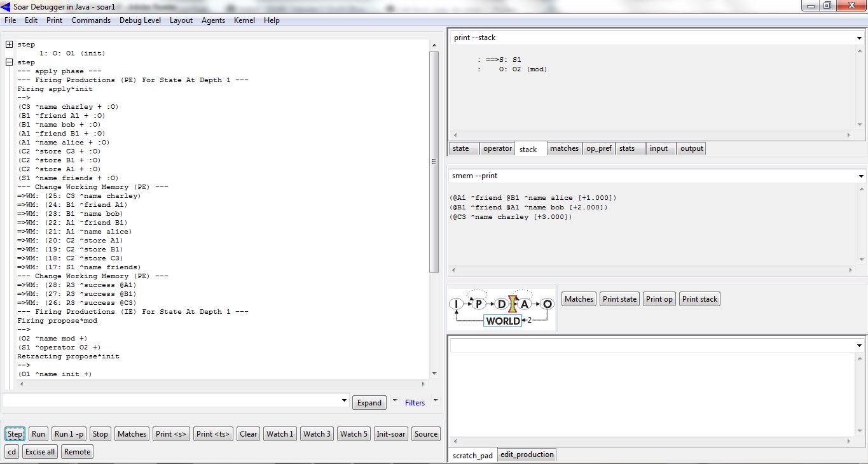Image resolution: width=868 pixels, height=464 pixels.
Task: Click the Expand button
Action: coord(369,403)
